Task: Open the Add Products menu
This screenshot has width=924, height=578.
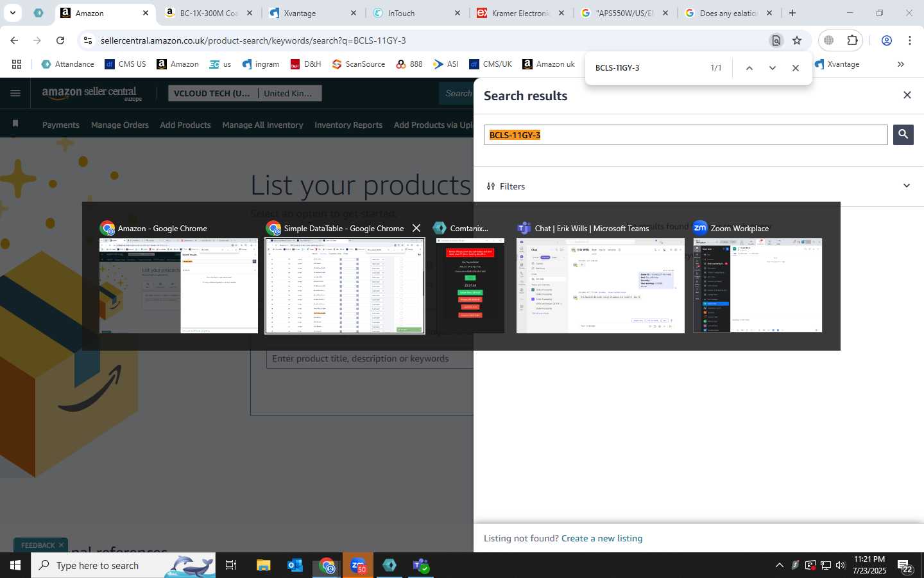Action: [x=185, y=125]
